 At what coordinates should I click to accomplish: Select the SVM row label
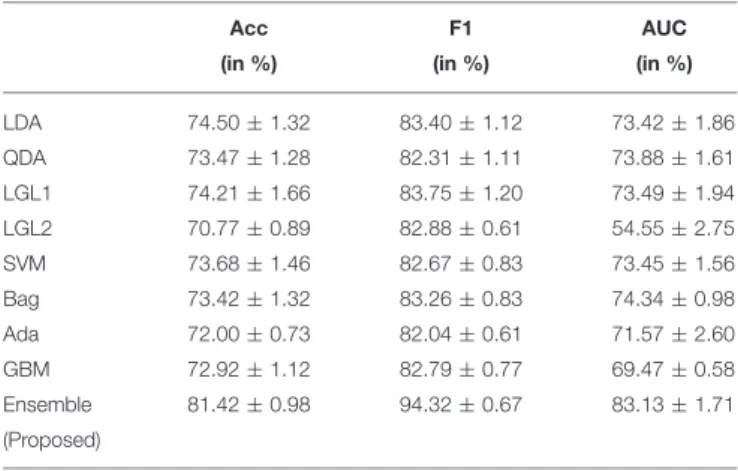tap(24, 263)
